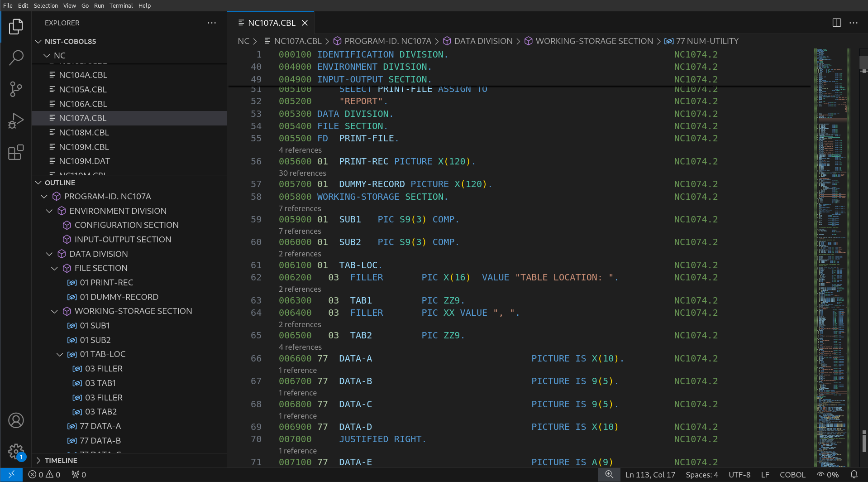
Task: Click the notifications bell in status bar
Action: [854, 474]
